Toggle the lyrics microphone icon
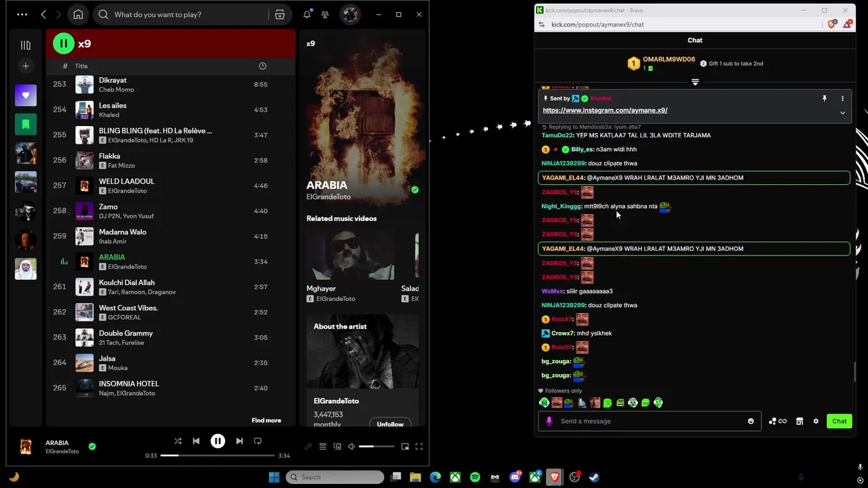 tap(309, 446)
